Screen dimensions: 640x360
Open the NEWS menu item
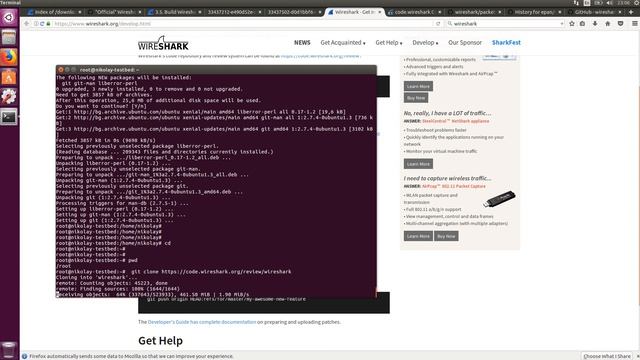pos(302,42)
